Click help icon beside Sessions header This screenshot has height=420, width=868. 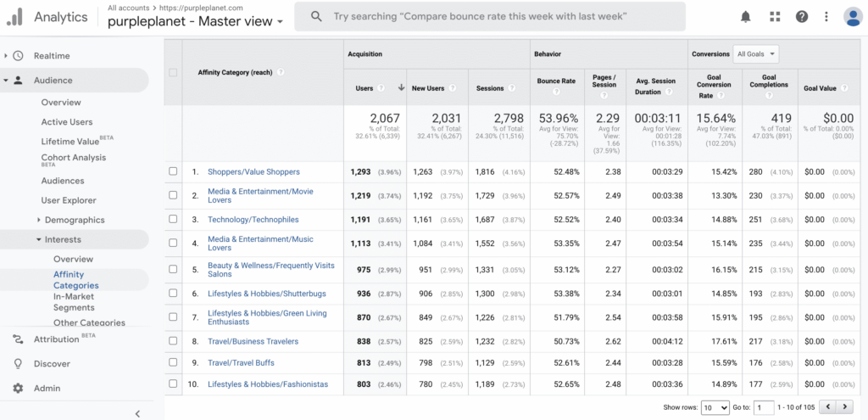tap(511, 88)
